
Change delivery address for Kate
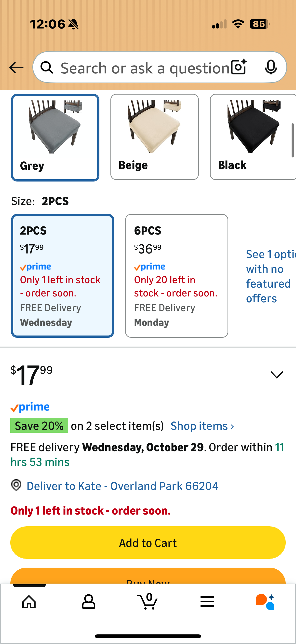coord(122,486)
